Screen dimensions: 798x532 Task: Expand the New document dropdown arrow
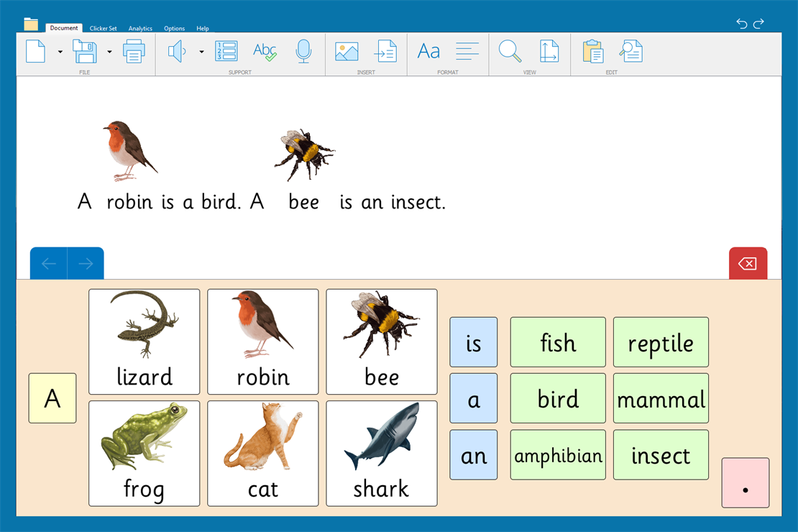[x=60, y=52]
